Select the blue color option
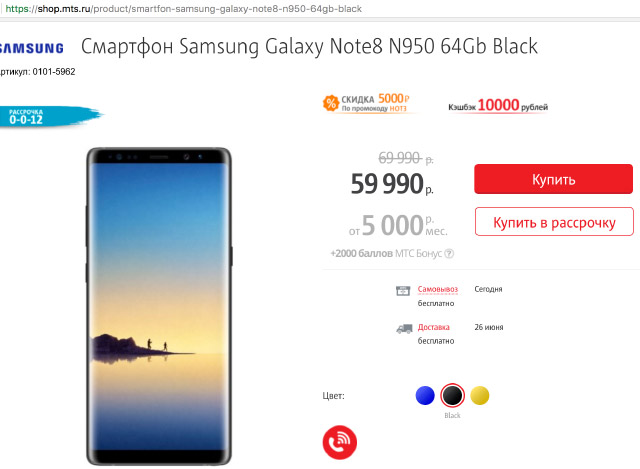The height and width of the screenshot is (469, 640). pyautogui.click(x=425, y=396)
